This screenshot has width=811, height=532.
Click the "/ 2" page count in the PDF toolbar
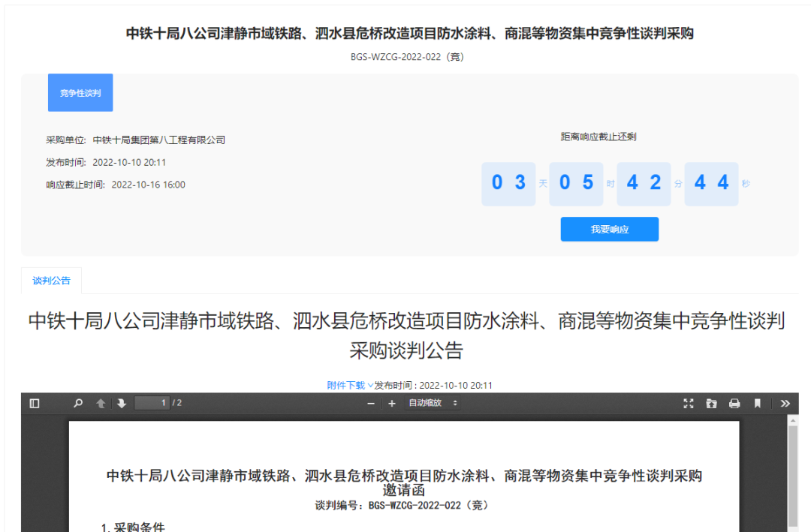click(x=177, y=403)
